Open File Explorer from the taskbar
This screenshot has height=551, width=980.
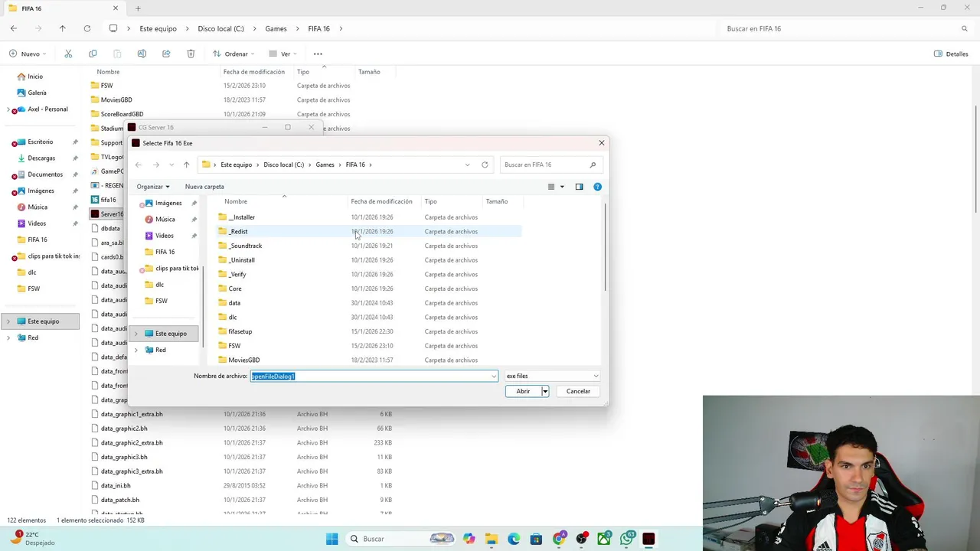491,539
